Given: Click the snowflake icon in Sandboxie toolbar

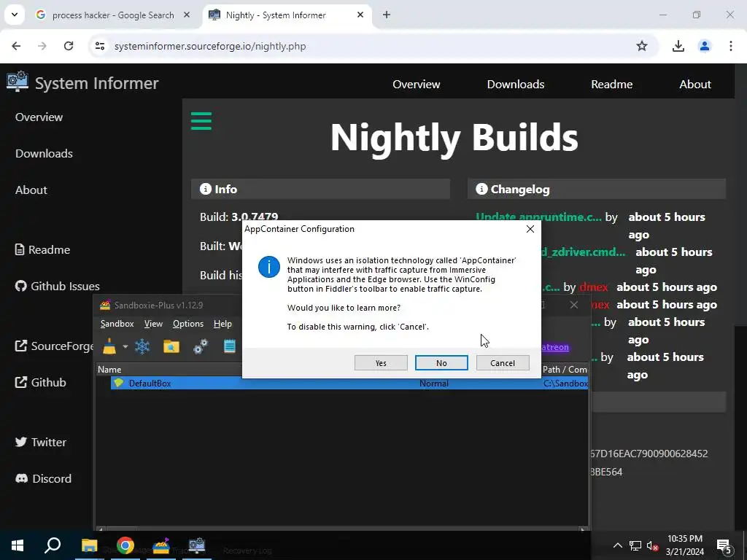Looking at the screenshot, I should [x=142, y=346].
